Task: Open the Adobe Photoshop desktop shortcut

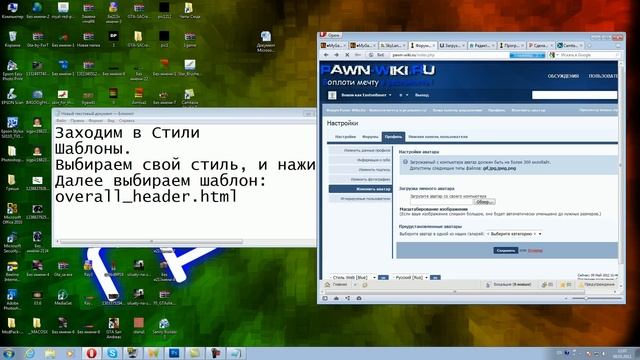Action: click(12, 299)
